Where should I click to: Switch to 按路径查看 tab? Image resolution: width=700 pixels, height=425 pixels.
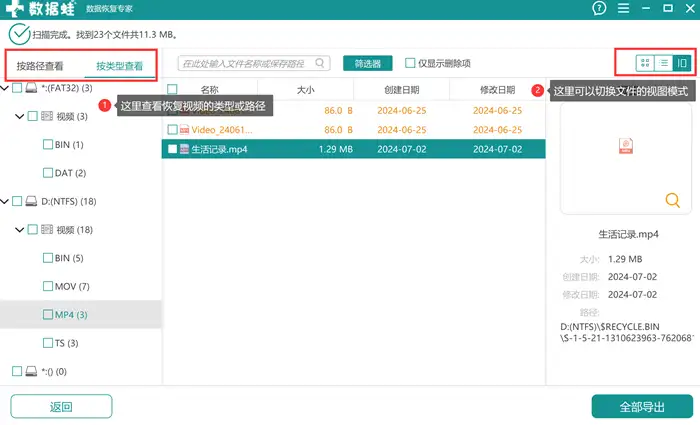click(x=40, y=66)
